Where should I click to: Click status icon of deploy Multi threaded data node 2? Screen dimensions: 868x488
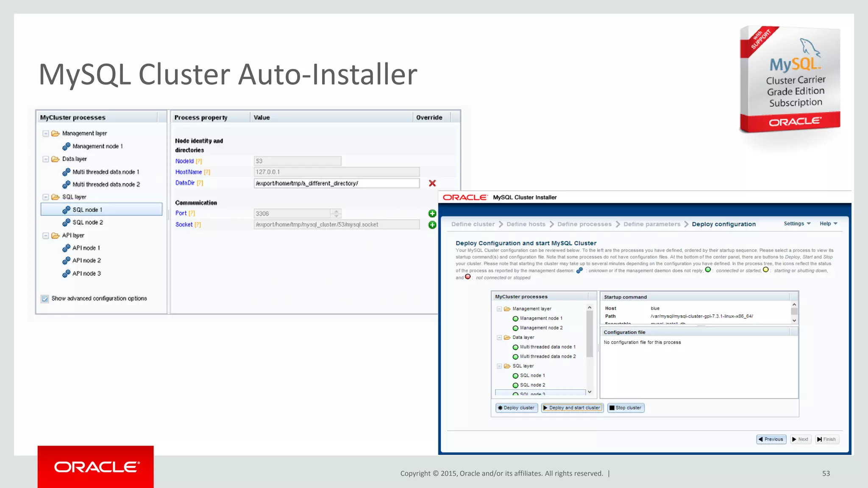515,357
